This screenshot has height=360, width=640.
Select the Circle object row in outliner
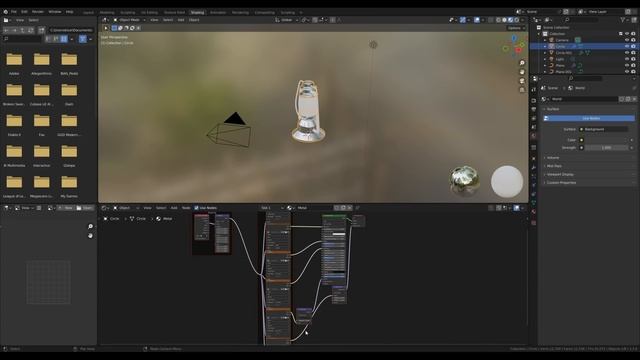pos(584,47)
